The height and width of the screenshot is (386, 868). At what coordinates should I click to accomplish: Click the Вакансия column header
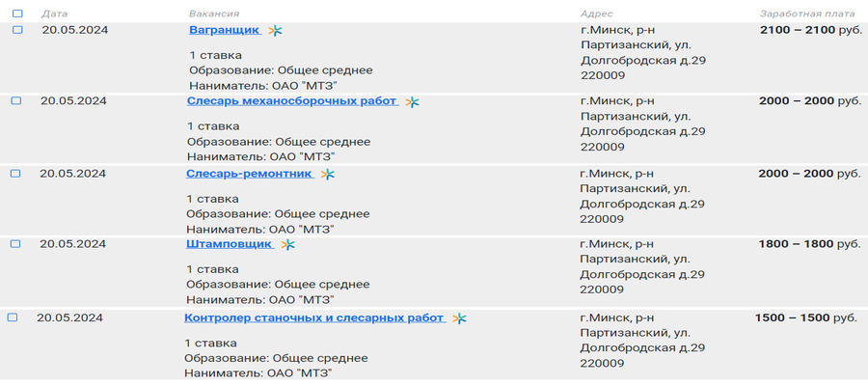pos(213,14)
